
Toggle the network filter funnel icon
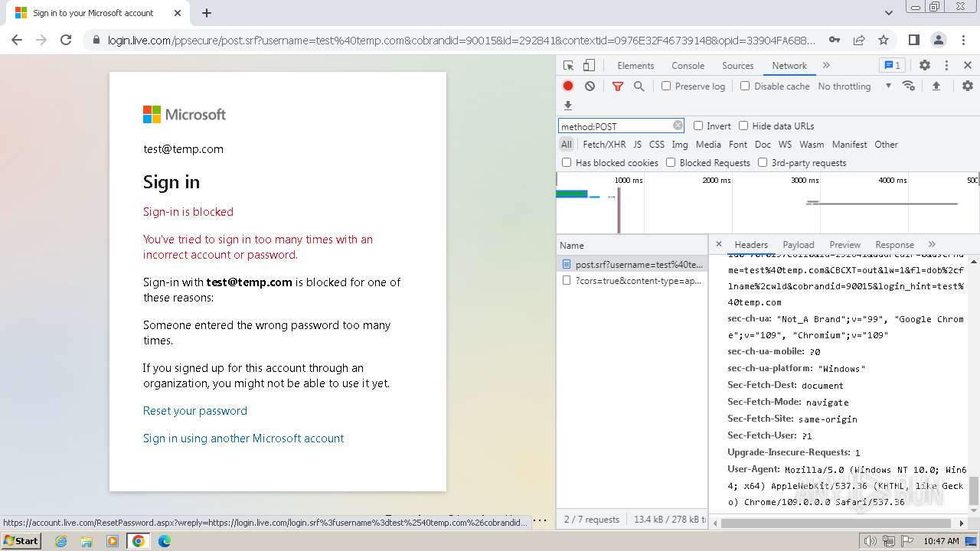(618, 86)
